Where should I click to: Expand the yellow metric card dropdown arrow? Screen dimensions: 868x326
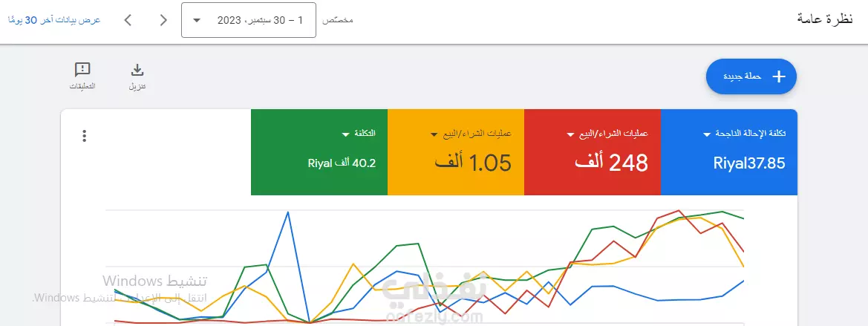[x=434, y=134]
